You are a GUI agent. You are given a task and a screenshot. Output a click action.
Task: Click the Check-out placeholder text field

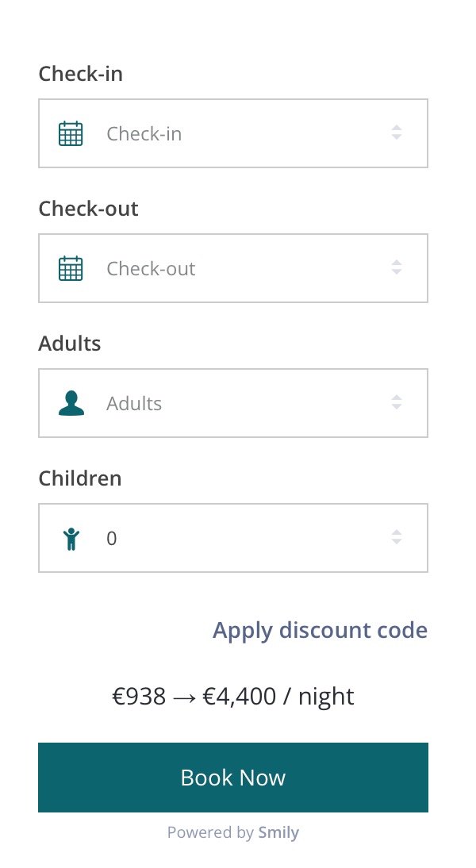[151, 269]
